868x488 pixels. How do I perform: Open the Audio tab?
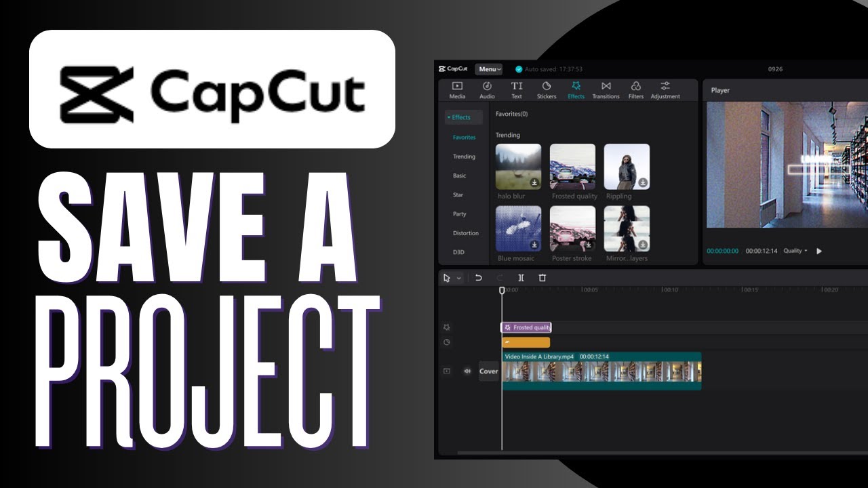point(487,89)
